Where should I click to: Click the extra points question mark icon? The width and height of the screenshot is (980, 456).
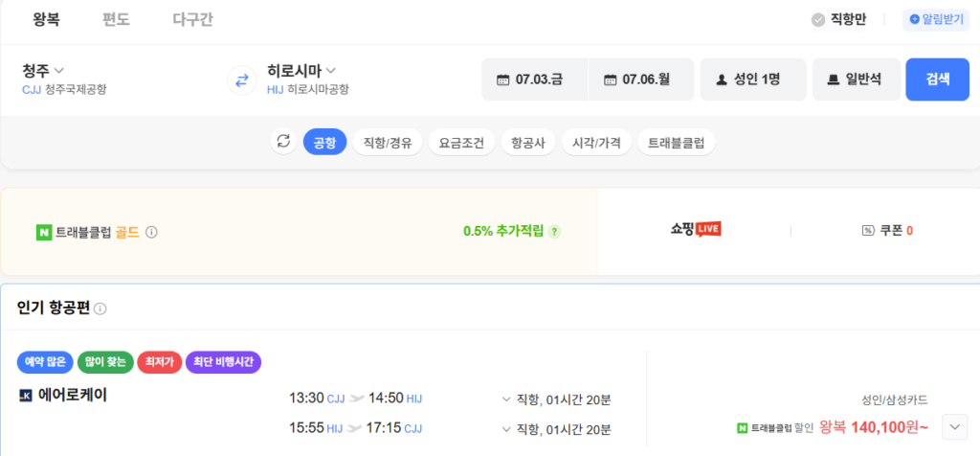[554, 231]
